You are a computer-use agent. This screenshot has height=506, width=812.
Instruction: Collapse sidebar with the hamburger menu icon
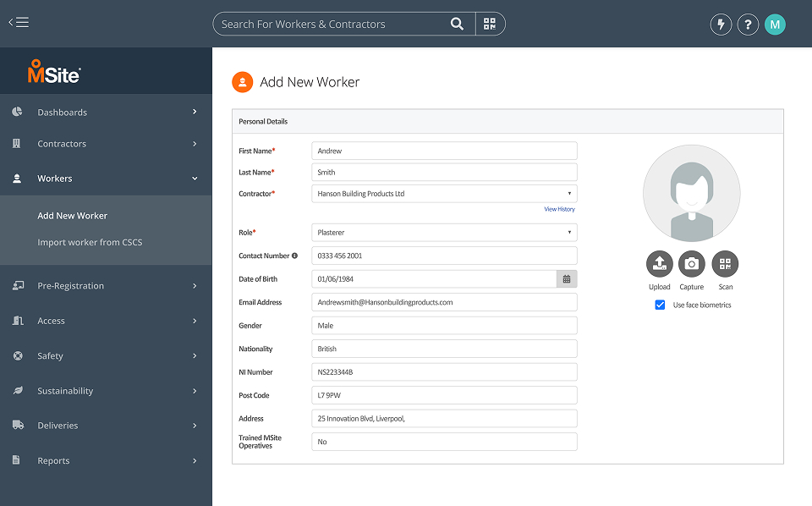(19, 22)
